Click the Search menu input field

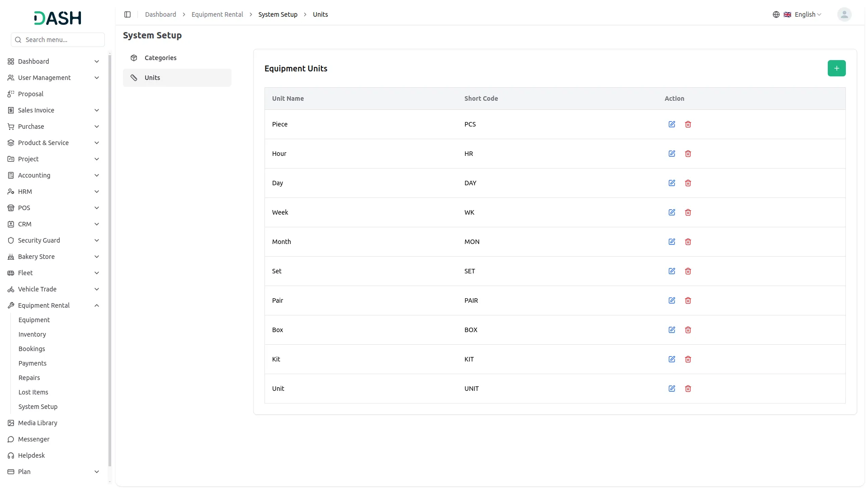62,40
